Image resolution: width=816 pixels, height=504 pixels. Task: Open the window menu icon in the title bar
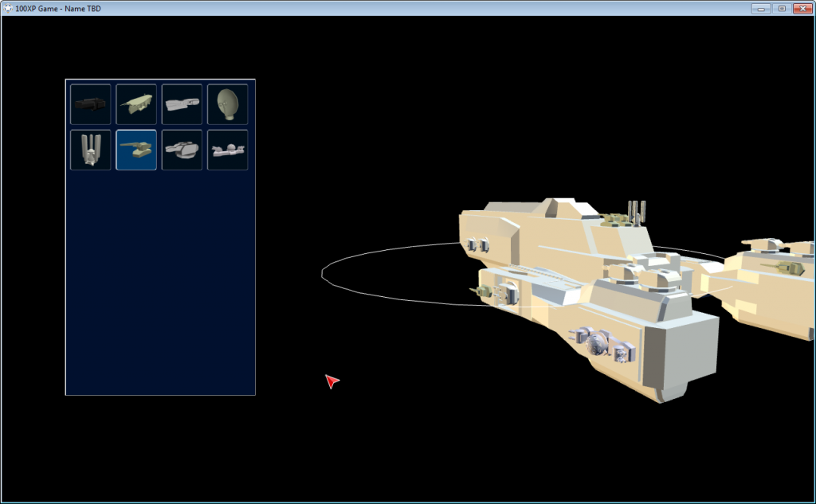8,8
